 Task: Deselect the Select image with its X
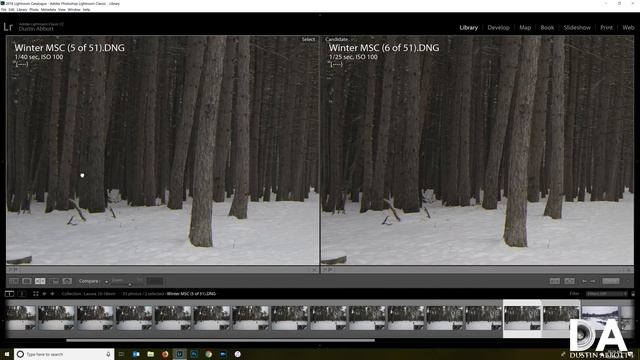[x=313, y=270]
